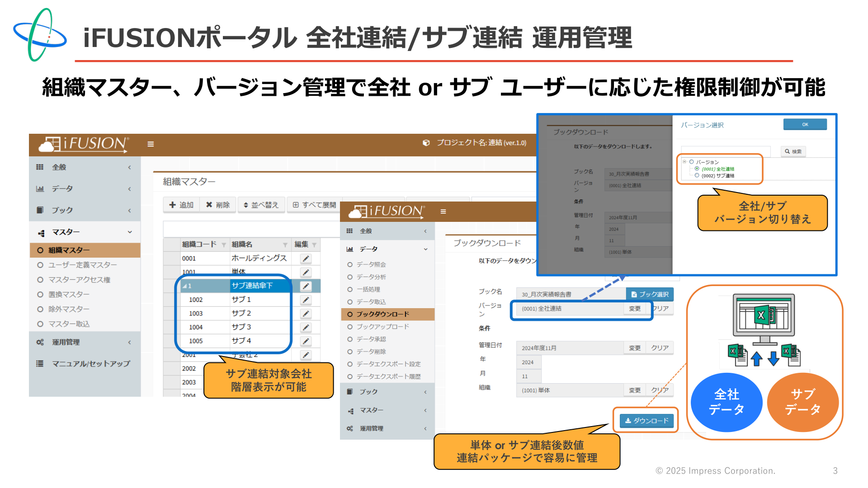Open the ブックアップロード menu item
The image size is (868, 488).
click(x=382, y=327)
